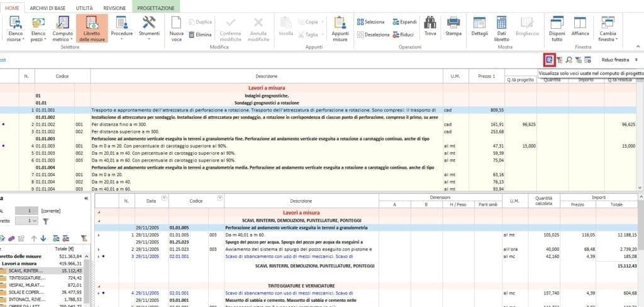Click Conferma modifiche button

click(x=230, y=28)
